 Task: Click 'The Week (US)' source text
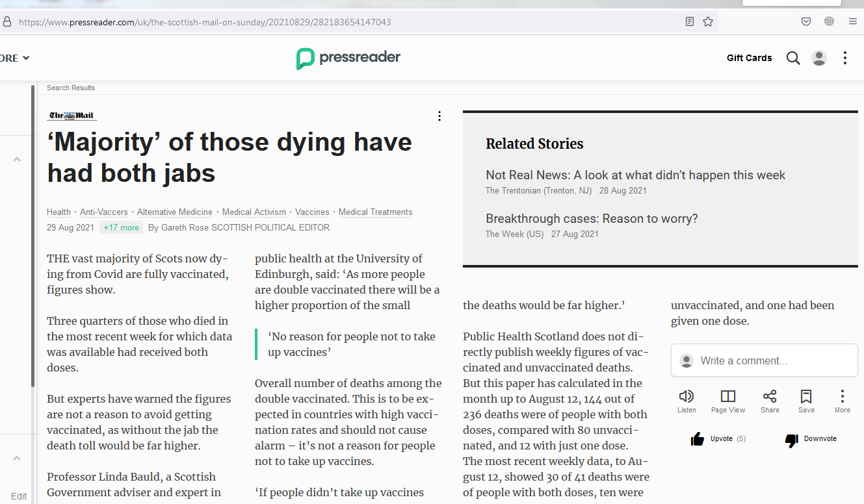pos(514,234)
